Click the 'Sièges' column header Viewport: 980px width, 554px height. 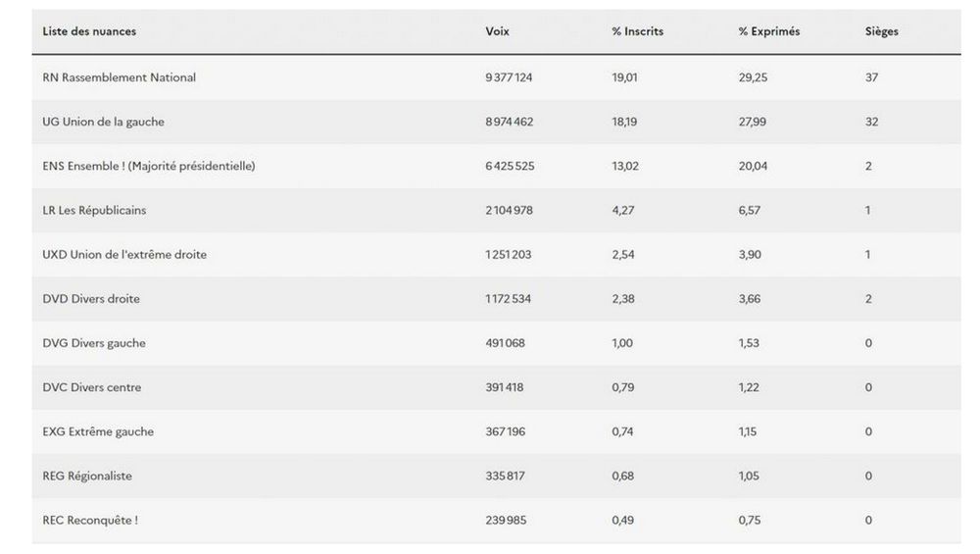[881, 31]
